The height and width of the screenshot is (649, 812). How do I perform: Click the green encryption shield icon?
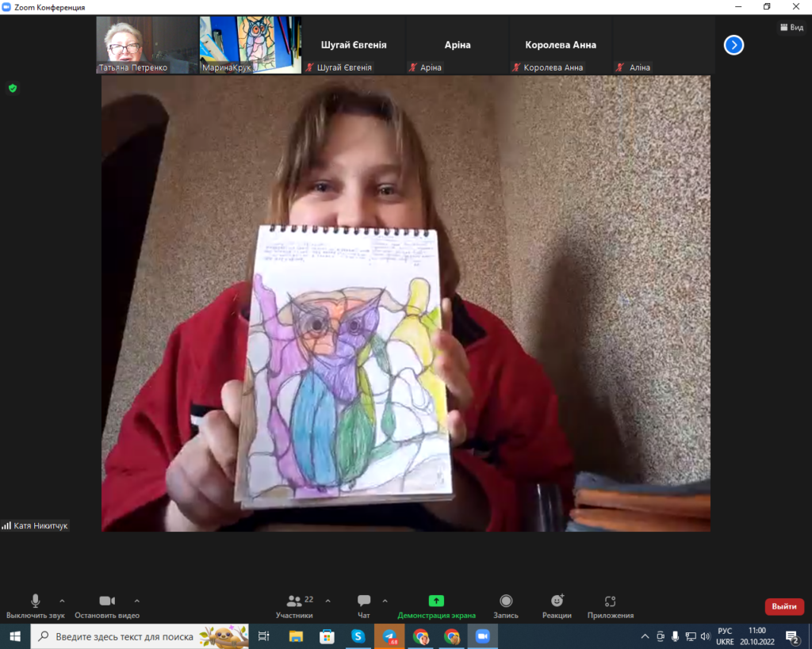tap(13, 88)
